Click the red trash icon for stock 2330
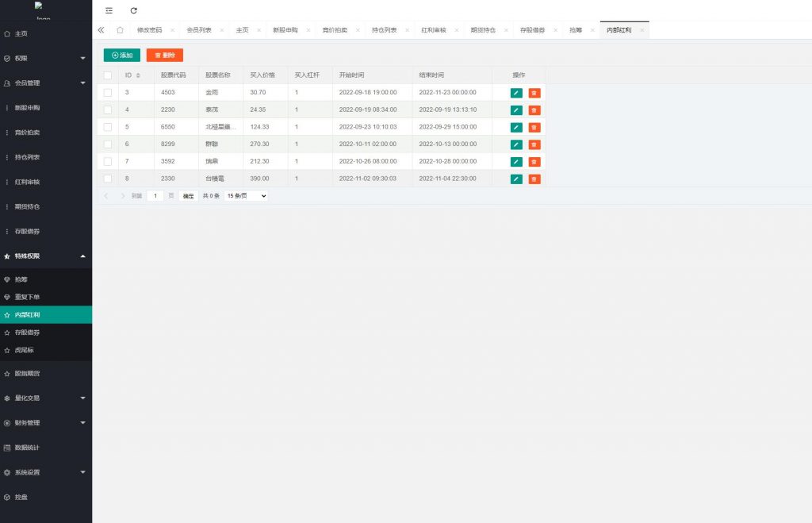The height and width of the screenshot is (523, 812). click(534, 179)
